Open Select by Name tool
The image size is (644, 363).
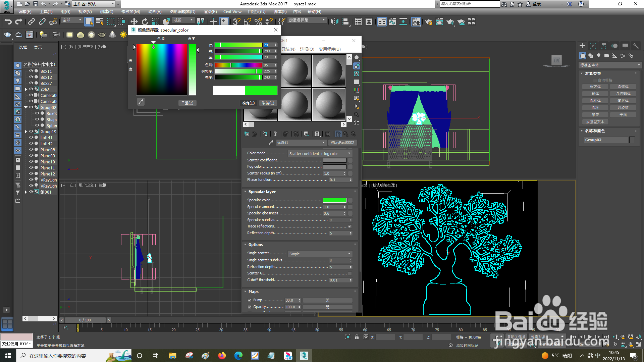100,22
